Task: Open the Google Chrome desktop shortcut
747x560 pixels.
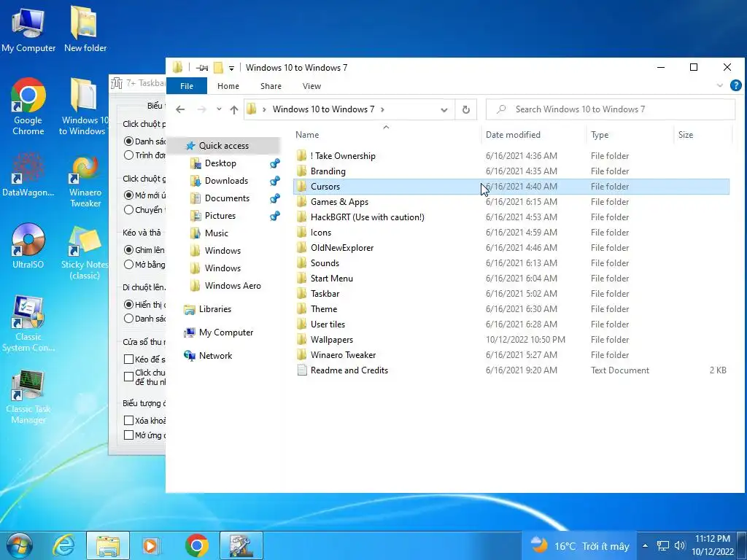Action: 28,106
